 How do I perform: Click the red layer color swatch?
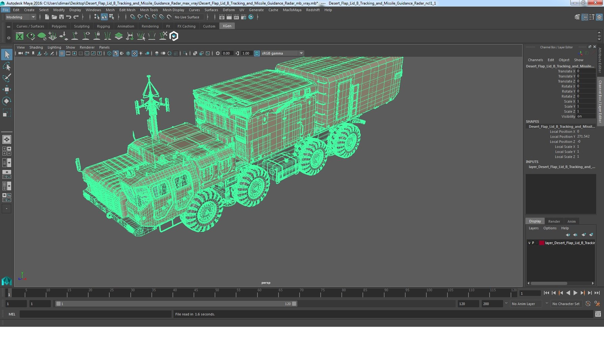[x=541, y=243]
